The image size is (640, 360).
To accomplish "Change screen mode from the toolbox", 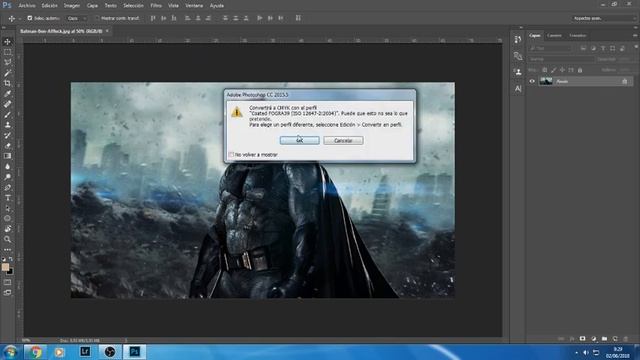I will coord(7,293).
